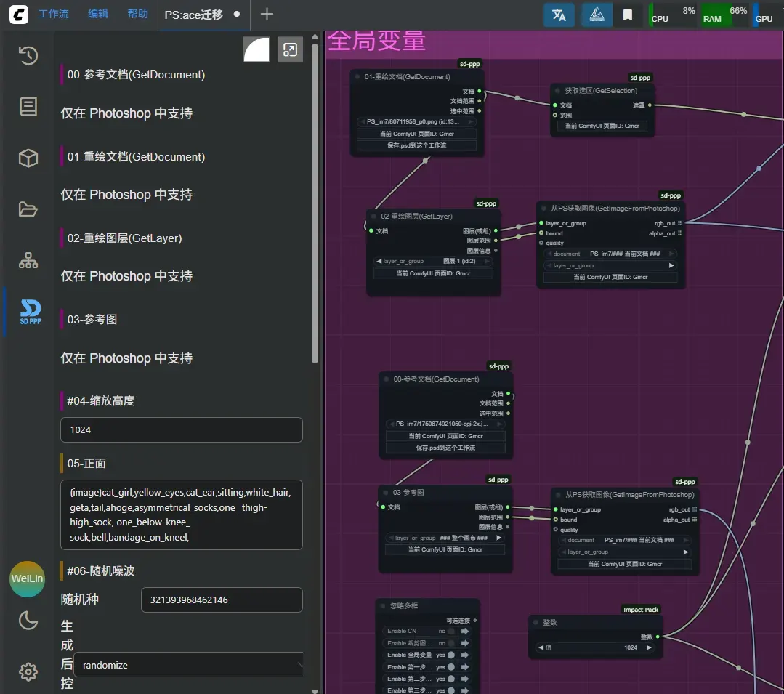This screenshot has height=694, width=784.
Task: Click the CPU usage meter
Action: click(672, 15)
